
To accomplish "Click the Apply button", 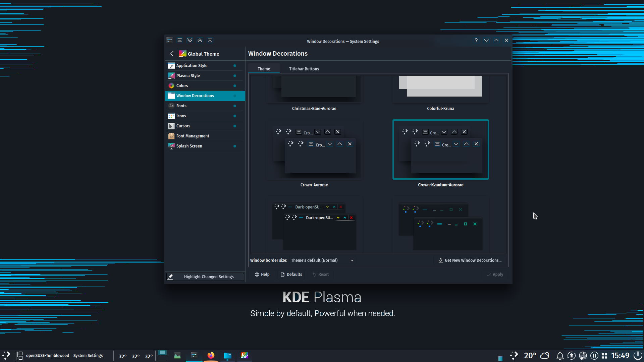I will tap(495, 275).
